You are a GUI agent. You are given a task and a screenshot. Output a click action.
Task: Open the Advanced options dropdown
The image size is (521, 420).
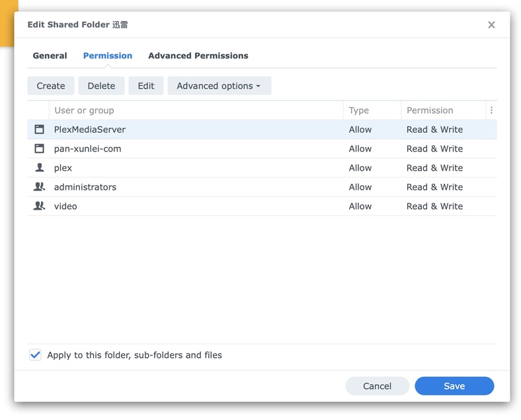point(219,86)
